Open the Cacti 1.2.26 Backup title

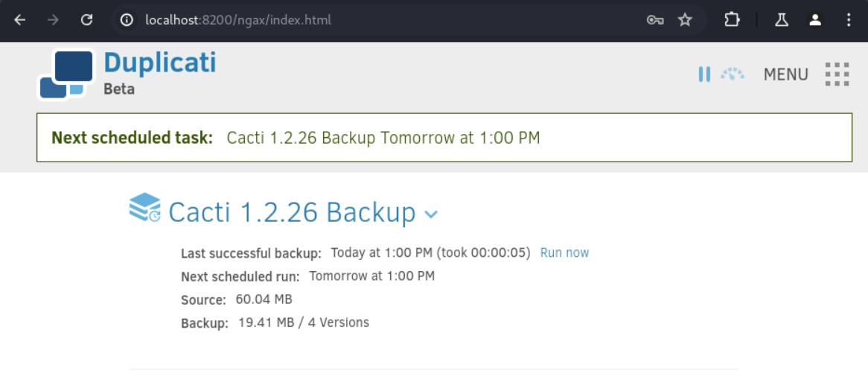[292, 213]
